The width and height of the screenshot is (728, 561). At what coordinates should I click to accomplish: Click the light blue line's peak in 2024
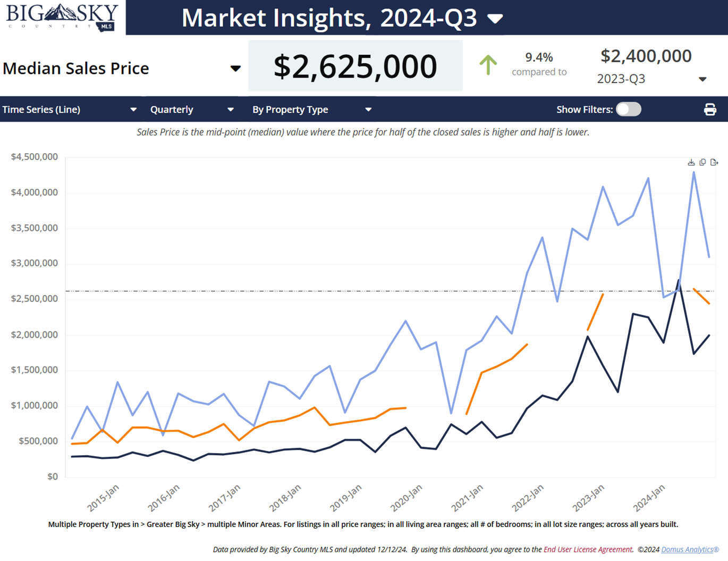pyautogui.click(x=693, y=172)
